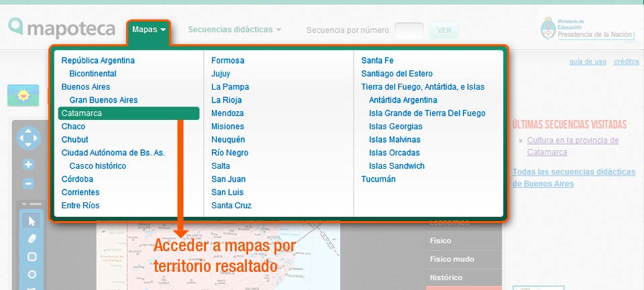Choose Islas Georgias entry
This screenshot has width=644, height=290.
(x=396, y=127)
